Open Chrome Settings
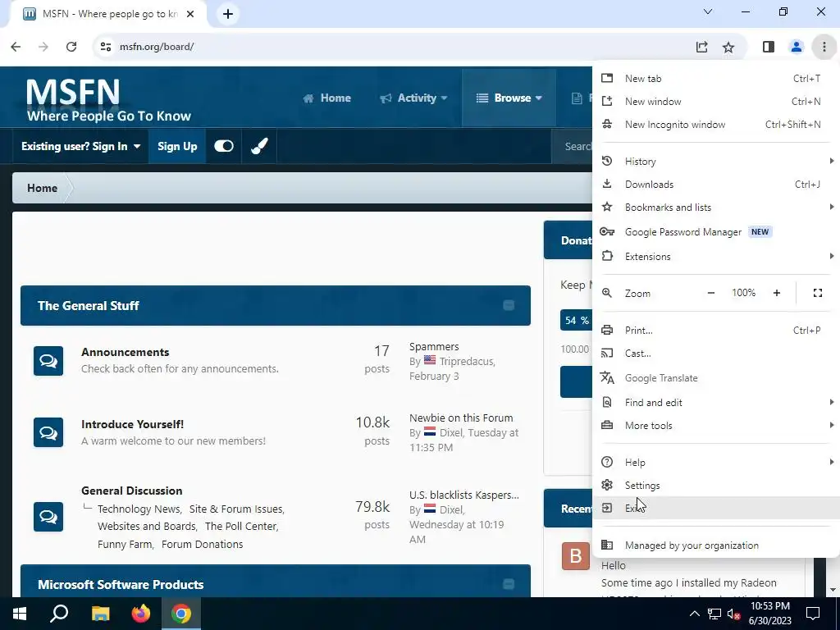The width and height of the screenshot is (840, 630). point(715,486)
